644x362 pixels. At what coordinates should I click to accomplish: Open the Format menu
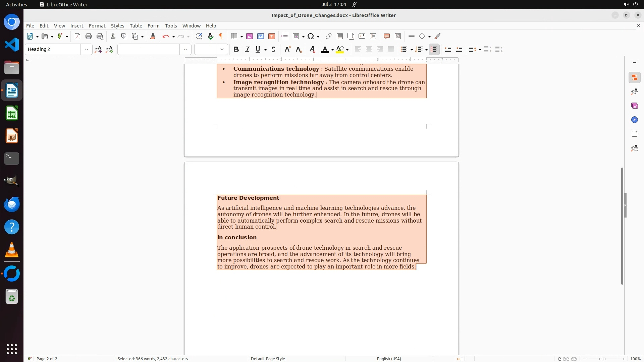coord(97,25)
